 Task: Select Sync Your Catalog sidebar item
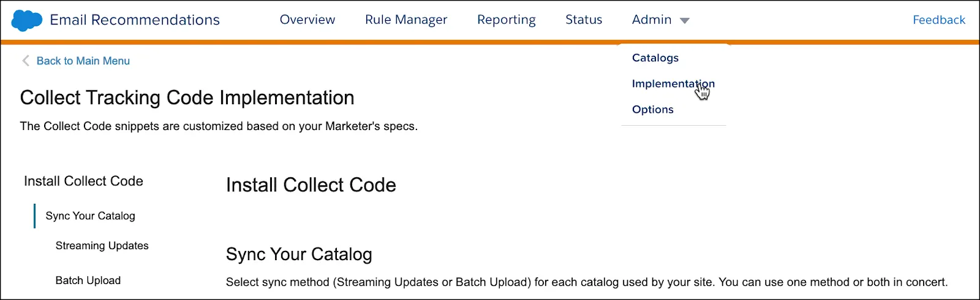pyautogui.click(x=90, y=216)
